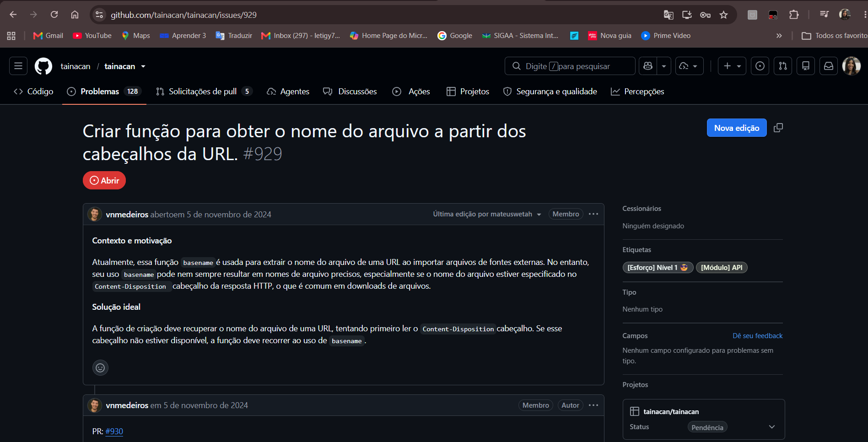868x442 pixels.
Task: Open the three-dots menu on first comment
Action: click(593, 214)
